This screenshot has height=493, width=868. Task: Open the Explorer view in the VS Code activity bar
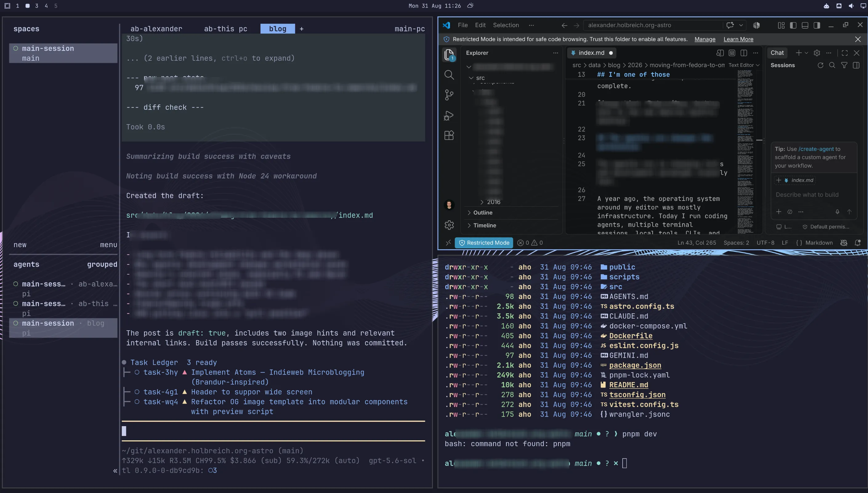pos(449,55)
